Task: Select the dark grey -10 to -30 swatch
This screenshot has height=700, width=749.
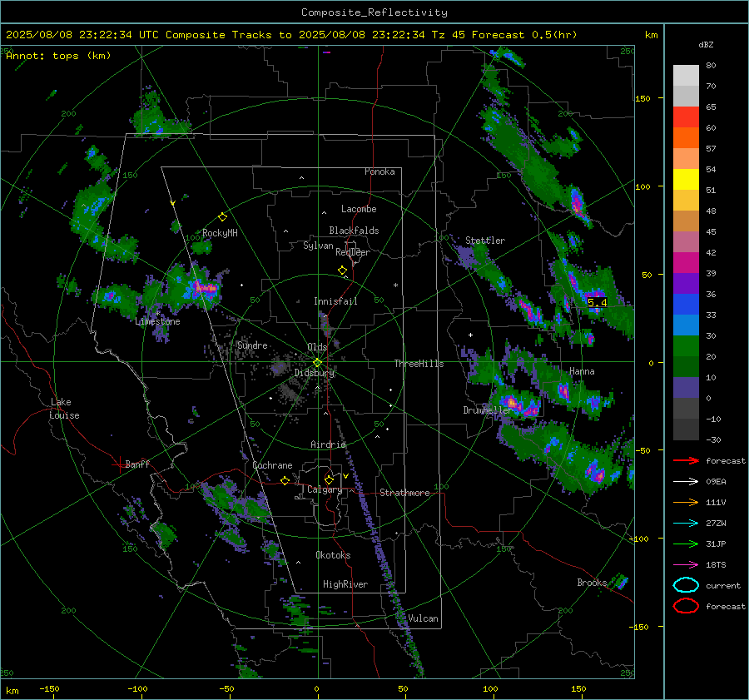Action: pos(686,429)
